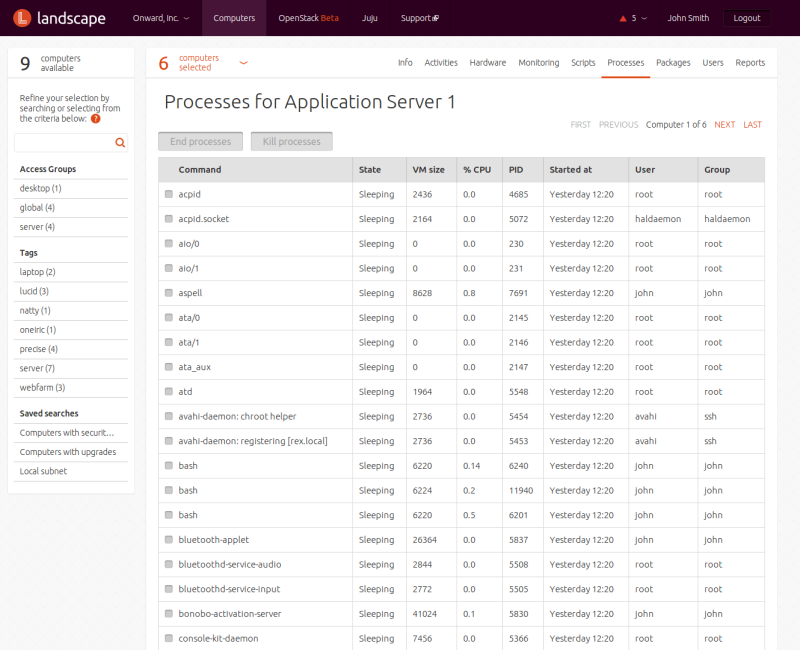
Task: Select the aspell process checkbox
Action: 169,293
